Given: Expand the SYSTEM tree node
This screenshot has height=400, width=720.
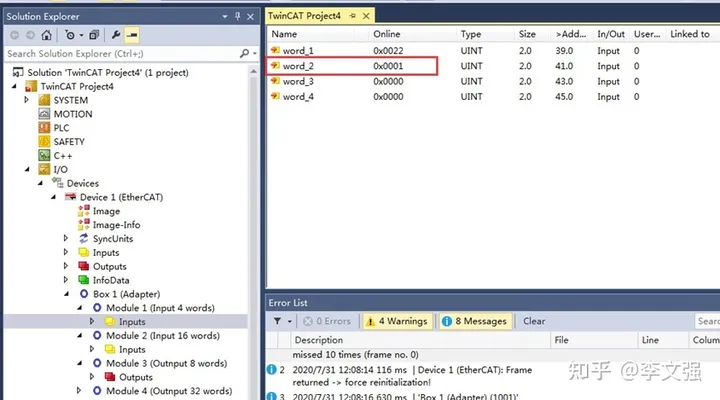Looking at the screenshot, I should click(26, 100).
